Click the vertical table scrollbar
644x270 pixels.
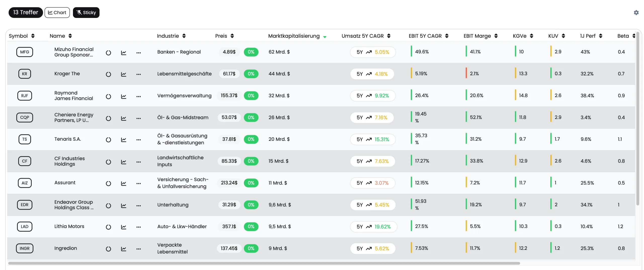point(637,118)
